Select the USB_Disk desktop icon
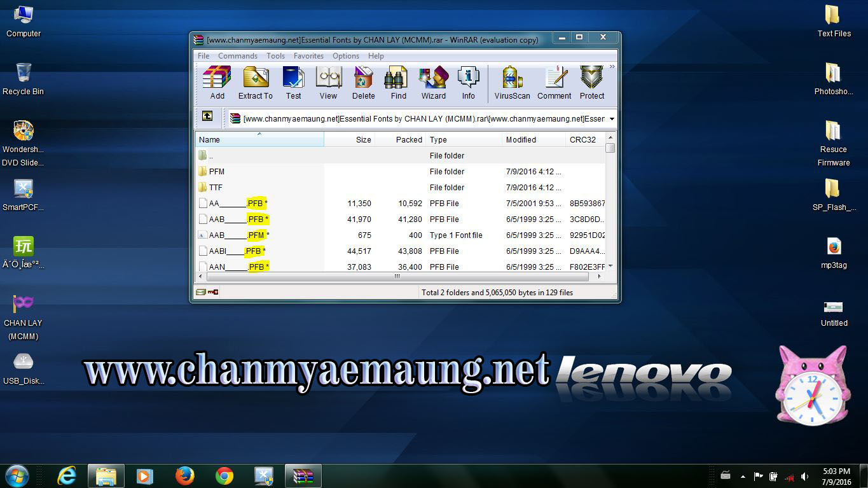868x488 pixels. 24,369
